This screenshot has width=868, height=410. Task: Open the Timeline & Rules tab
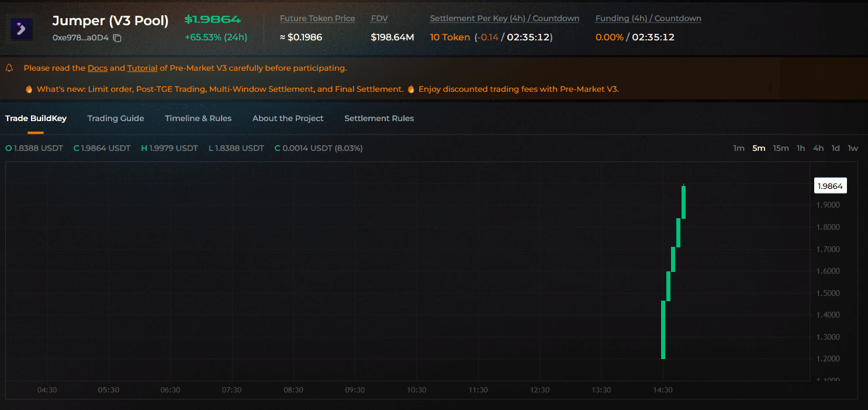198,118
